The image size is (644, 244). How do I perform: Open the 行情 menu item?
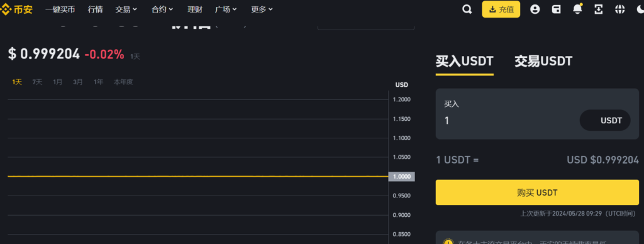pyautogui.click(x=96, y=9)
